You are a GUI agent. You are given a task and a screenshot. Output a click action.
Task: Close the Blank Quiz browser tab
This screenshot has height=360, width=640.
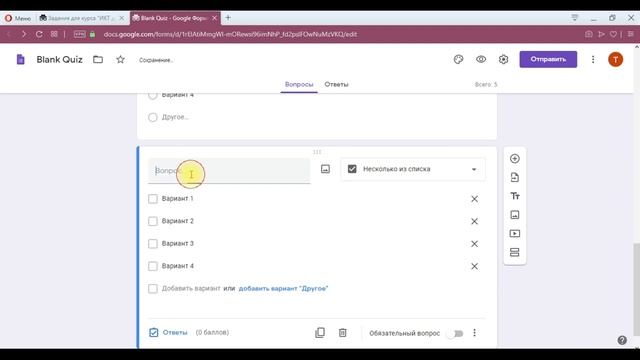pos(215,18)
